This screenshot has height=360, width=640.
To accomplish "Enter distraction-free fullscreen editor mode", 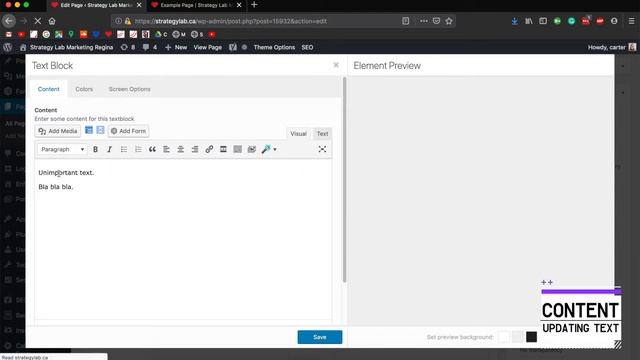I will pos(322,149).
